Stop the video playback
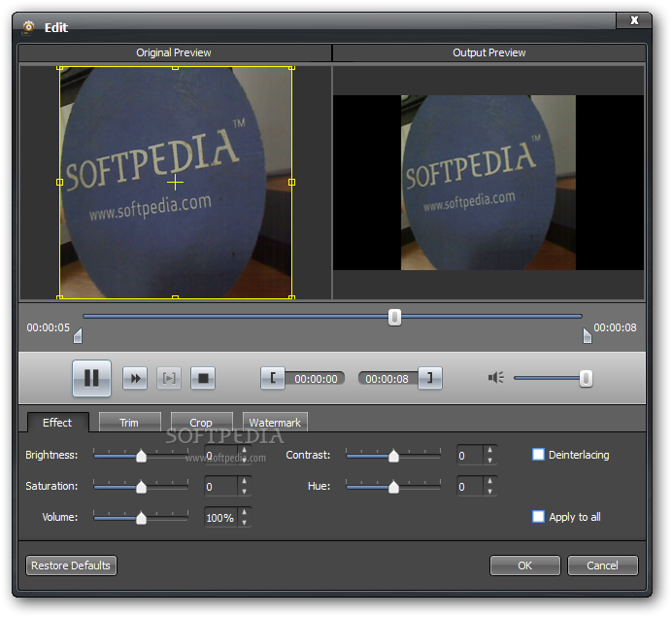The width and height of the screenshot is (672, 617). coord(203,378)
